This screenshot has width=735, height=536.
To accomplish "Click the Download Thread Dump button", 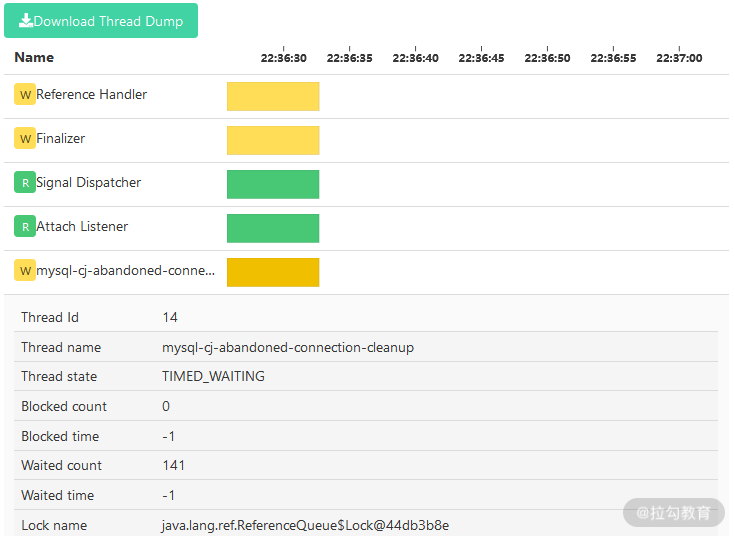I will pyautogui.click(x=101, y=21).
